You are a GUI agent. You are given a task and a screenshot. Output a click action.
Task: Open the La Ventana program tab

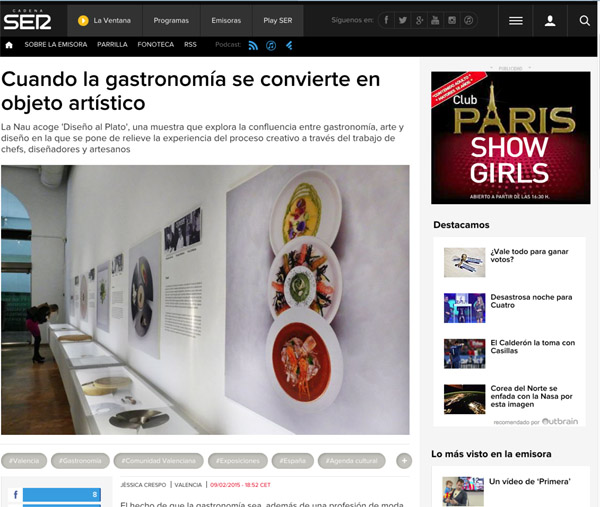coord(105,20)
